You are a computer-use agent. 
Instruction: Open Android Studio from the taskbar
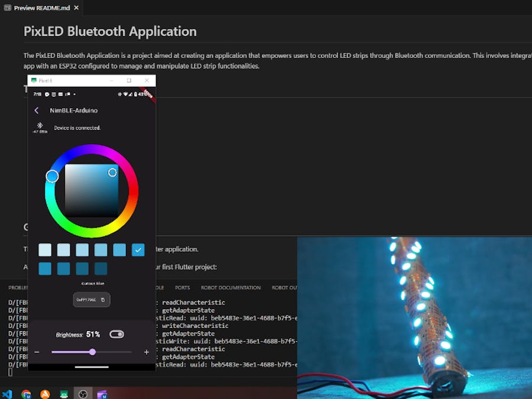click(x=64, y=394)
